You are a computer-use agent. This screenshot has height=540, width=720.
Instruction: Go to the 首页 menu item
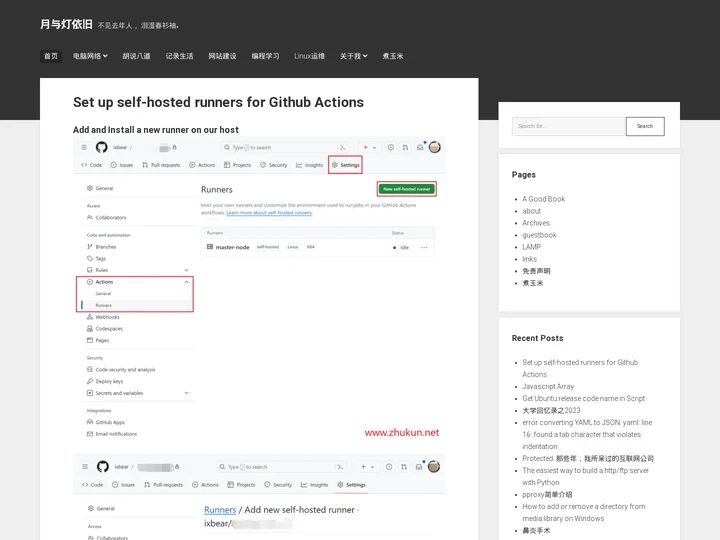point(51,56)
